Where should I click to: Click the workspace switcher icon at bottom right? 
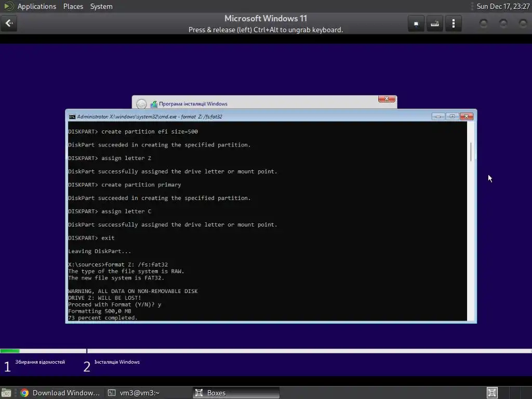(x=492, y=393)
